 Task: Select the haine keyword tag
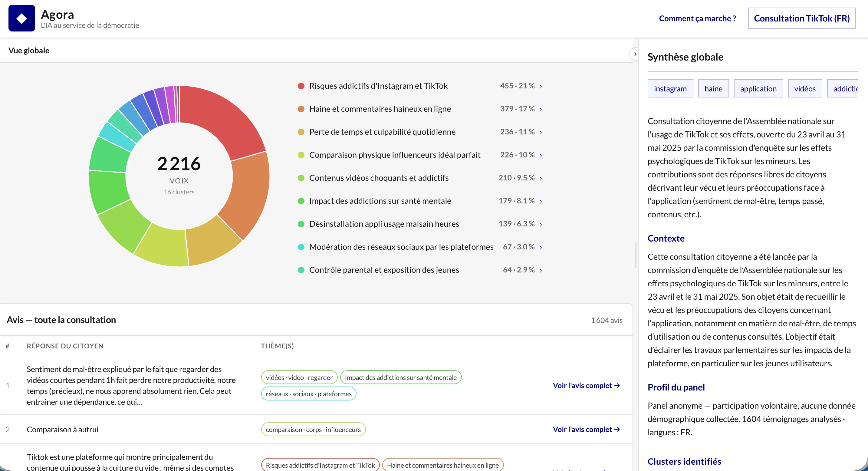click(713, 89)
